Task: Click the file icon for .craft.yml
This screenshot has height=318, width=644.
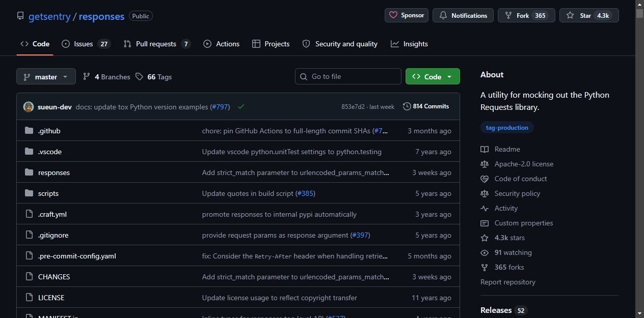Action: [x=29, y=214]
